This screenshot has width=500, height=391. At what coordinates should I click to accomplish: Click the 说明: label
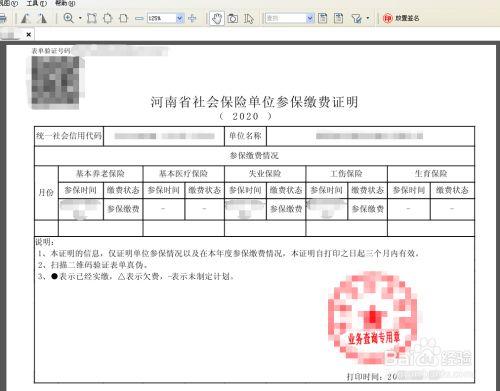(x=45, y=242)
